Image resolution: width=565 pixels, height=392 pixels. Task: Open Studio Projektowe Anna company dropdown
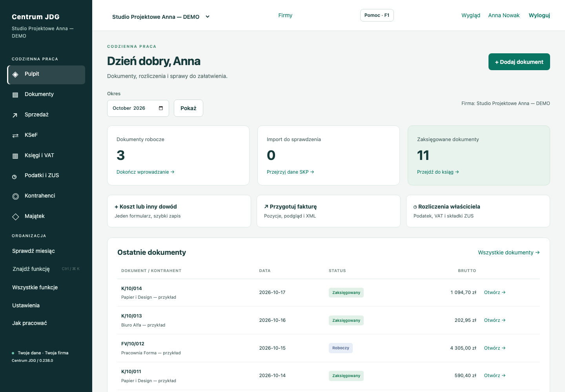tap(161, 17)
